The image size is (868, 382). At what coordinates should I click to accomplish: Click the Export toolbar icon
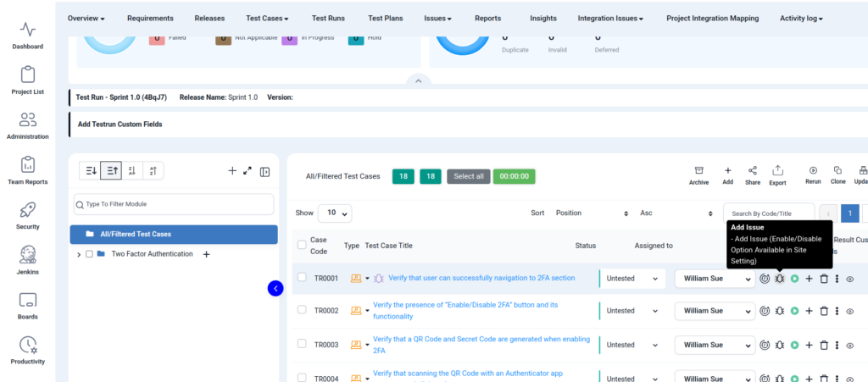click(777, 176)
